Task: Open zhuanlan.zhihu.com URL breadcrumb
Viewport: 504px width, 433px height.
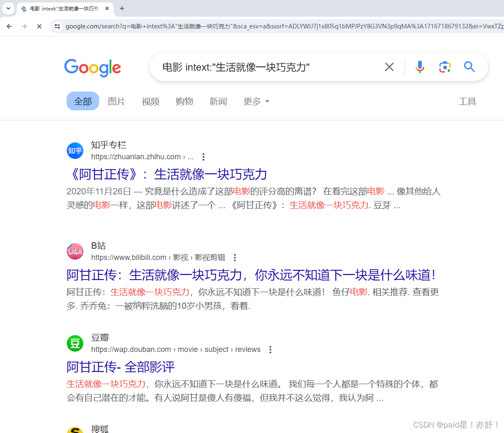Action: pos(142,157)
